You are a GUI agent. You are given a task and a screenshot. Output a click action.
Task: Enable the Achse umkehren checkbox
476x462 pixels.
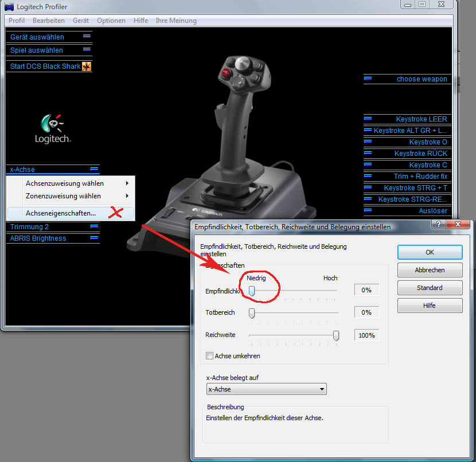point(209,355)
